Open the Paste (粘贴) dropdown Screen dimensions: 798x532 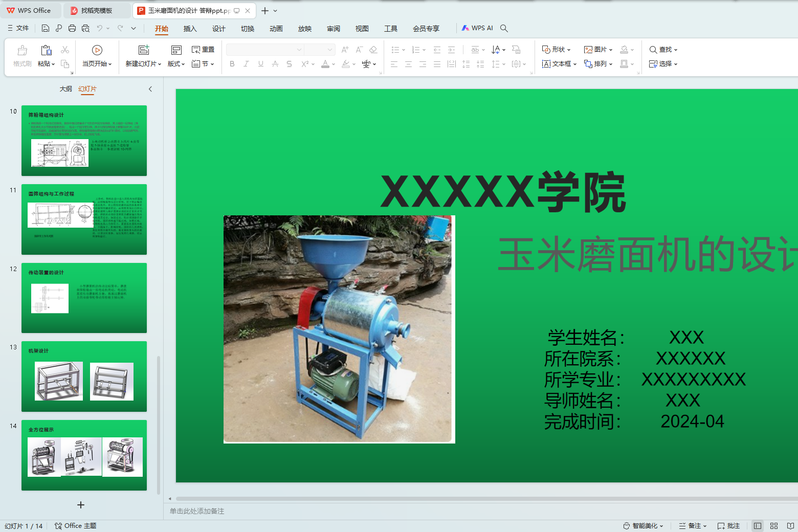click(46, 64)
